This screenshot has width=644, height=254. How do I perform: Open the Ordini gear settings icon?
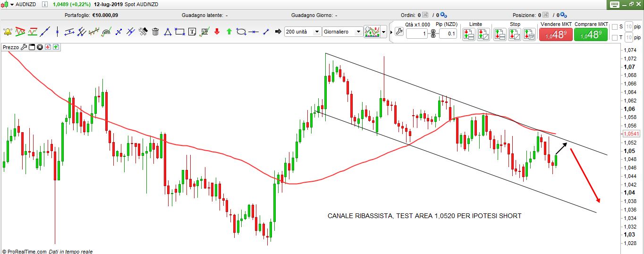coord(443,15)
